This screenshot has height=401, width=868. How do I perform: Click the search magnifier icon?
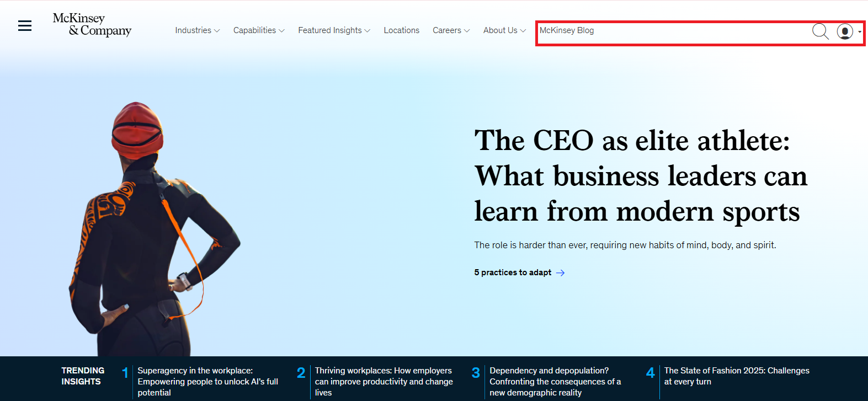pos(820,31)
